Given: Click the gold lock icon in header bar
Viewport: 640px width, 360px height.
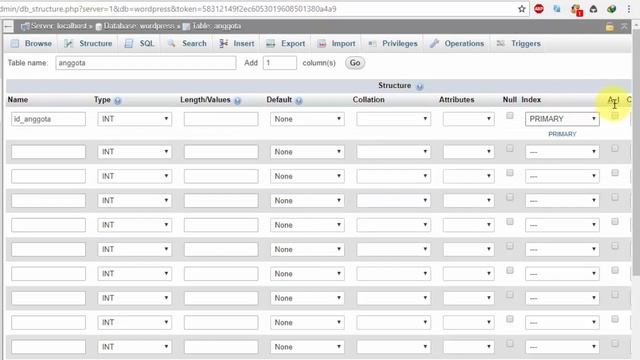Looking at the screenshot, I should [x=609, y=27].
